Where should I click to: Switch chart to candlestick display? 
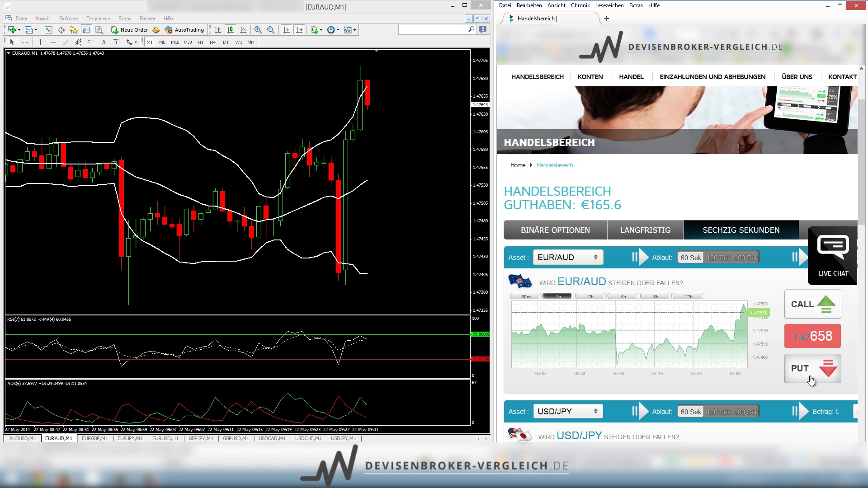coord(231,30)
